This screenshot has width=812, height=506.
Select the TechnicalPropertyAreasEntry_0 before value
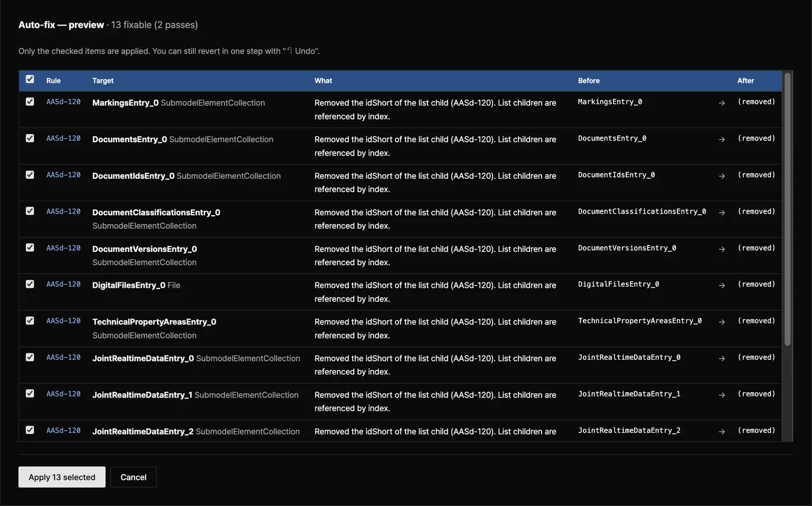[640, 321]
